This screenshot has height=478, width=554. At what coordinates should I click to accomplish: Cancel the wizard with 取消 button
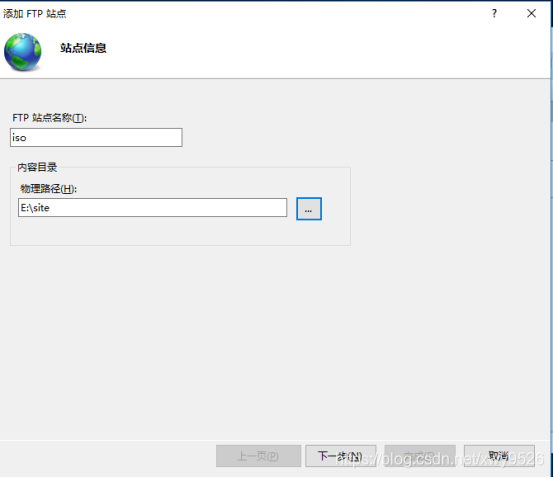point(499,456)
